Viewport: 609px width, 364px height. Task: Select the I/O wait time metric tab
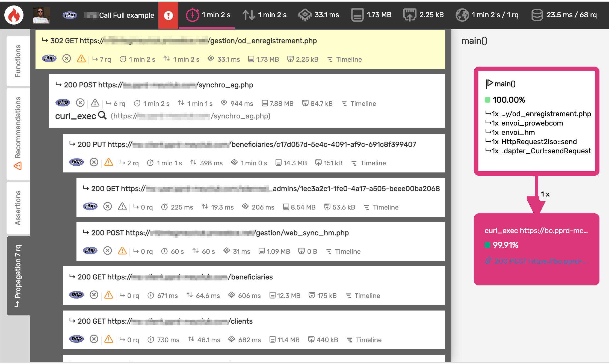click(265, 15)
